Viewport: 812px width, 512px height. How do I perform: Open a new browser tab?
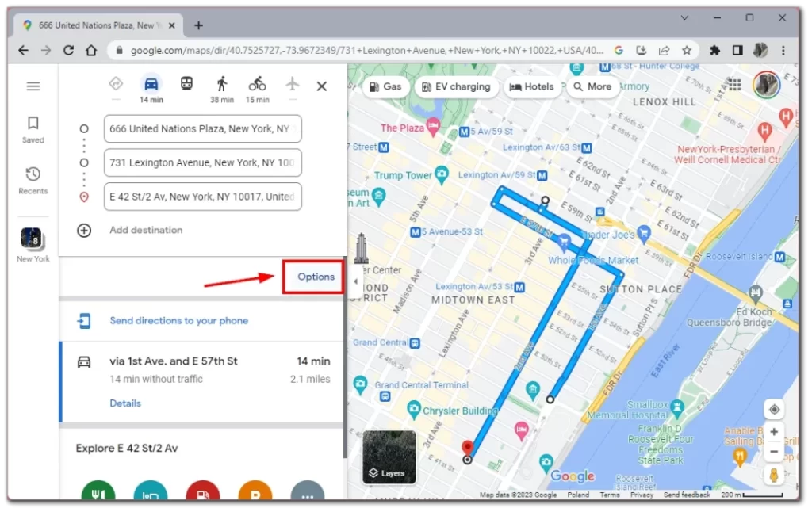click(x=199, y=25)
